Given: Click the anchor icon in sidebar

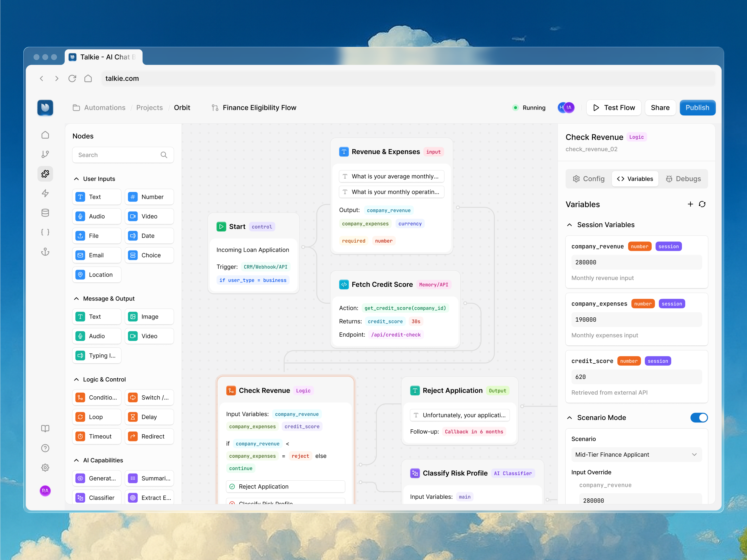Looking at the screenshot, I should click(x=45, y=252).
